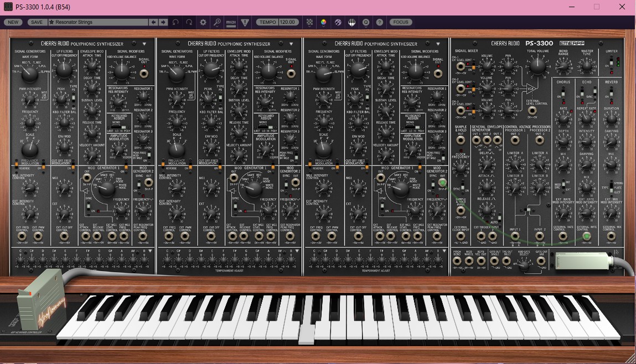Click the zoom magnifier icon
Viewport: 636px width, 364px height.
pyautogui.click(x=217, y=22)
